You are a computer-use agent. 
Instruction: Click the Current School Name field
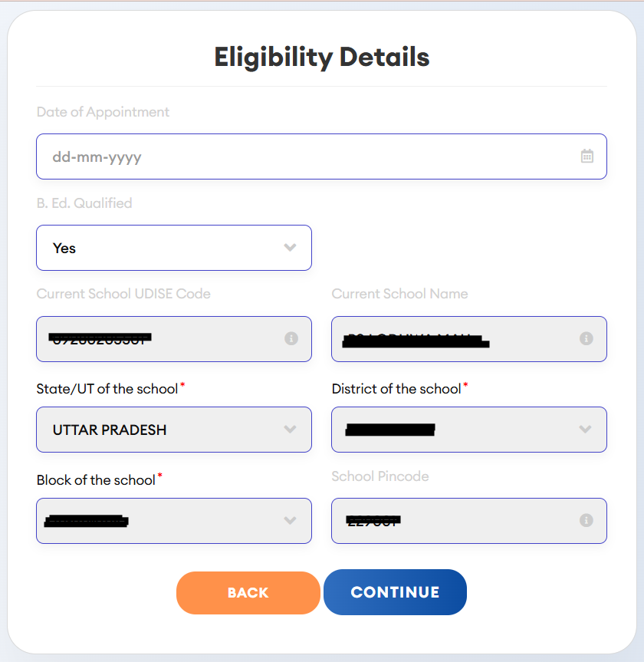[x=456, y=338]
